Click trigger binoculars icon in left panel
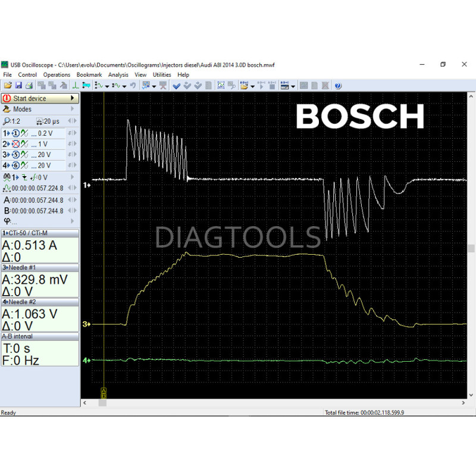The height and width of the screenshot is (476, 476). 7,177
